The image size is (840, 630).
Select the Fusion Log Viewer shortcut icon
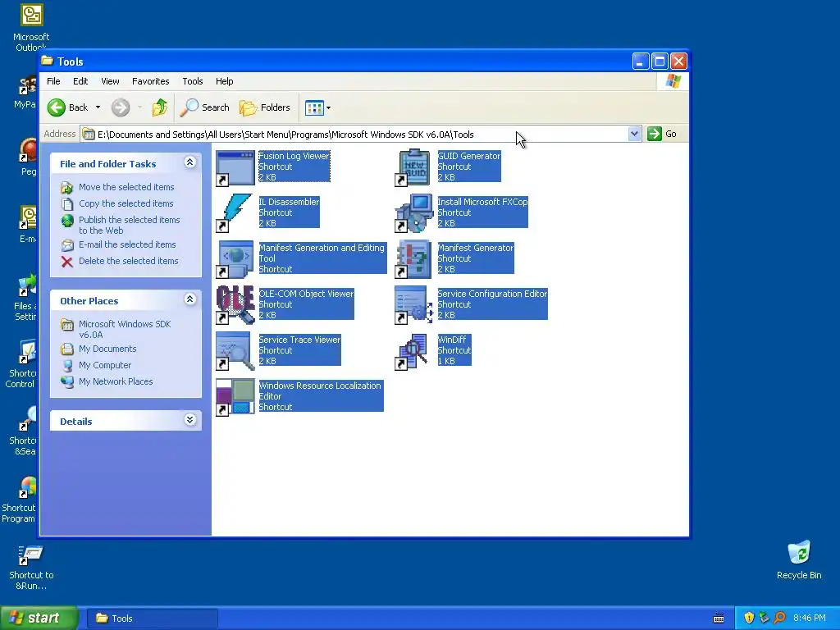point(235,167)
